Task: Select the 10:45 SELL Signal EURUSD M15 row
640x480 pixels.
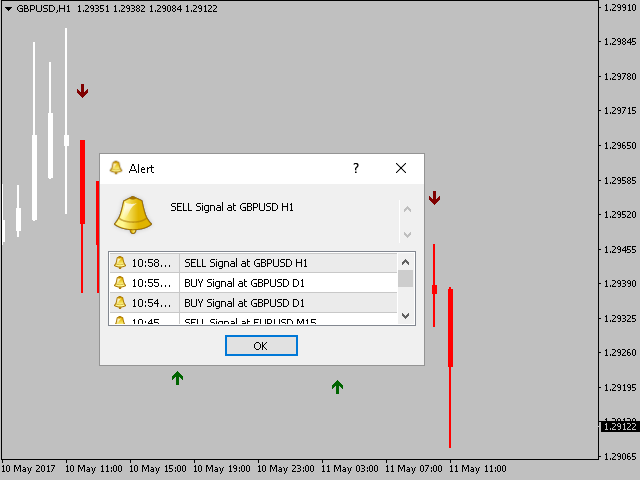Action: [x=253, y=319]
